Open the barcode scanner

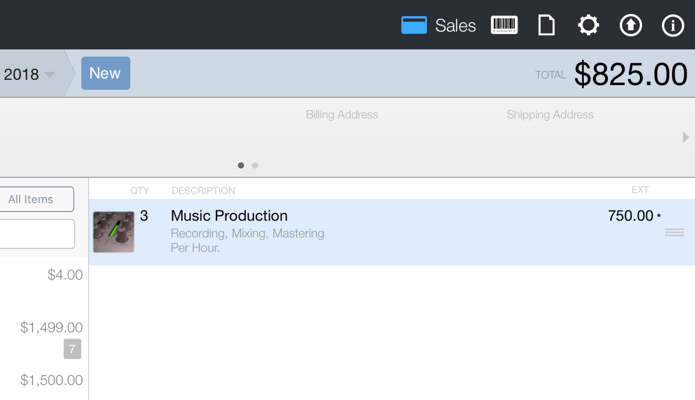(x=504, y=25)
